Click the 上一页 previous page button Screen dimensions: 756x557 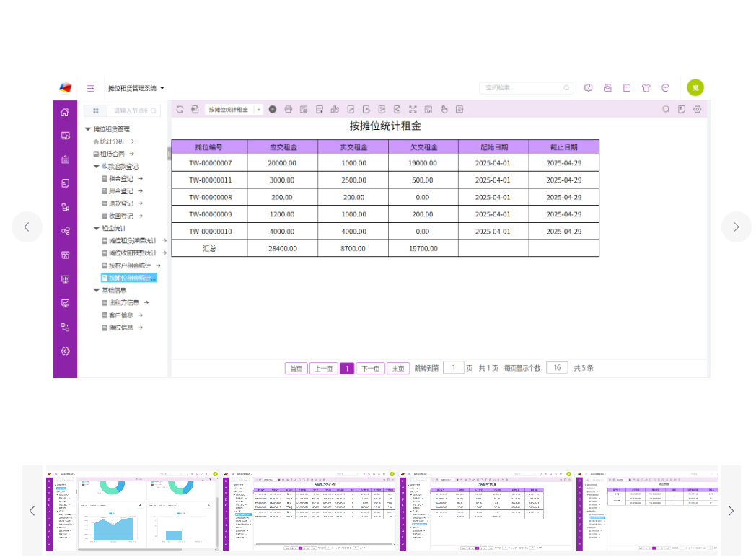323,369
